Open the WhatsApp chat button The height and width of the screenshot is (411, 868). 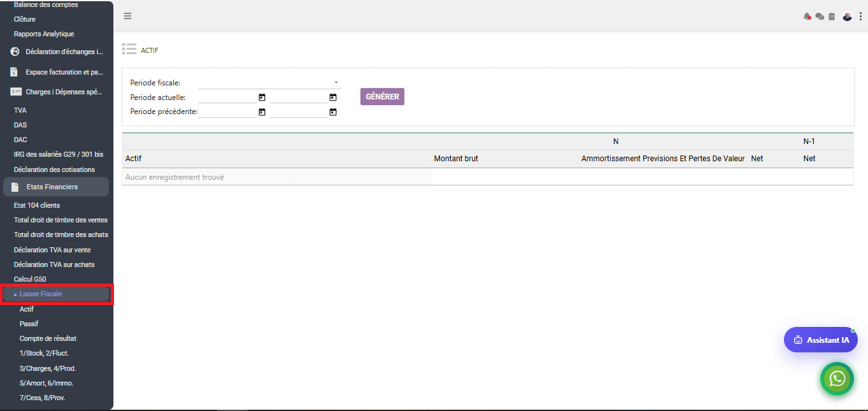pyautogui.click(x=837, y=379)
